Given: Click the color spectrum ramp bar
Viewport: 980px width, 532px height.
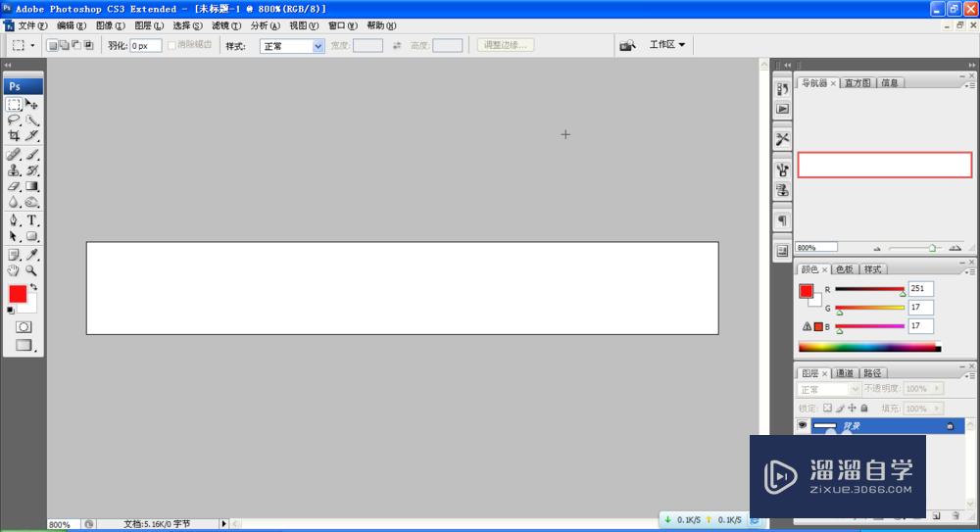Looking at the screenshot, I should [x=869, y=347].
